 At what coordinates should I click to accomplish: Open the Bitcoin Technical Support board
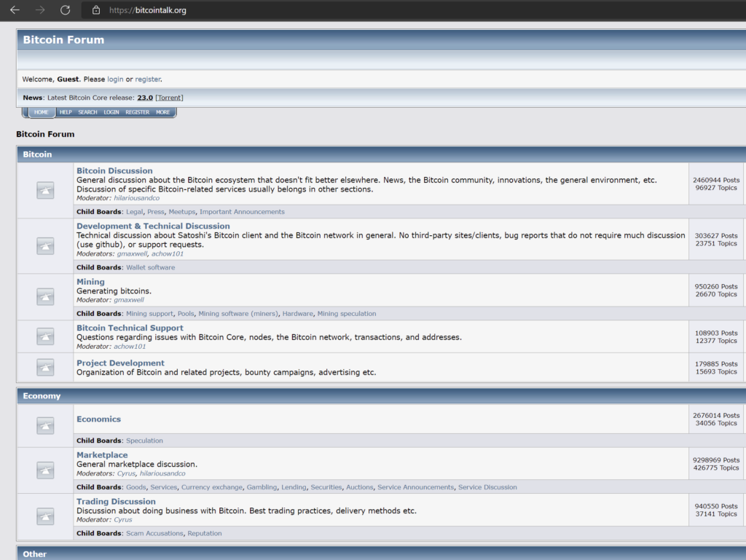click(x=130, y=328)
